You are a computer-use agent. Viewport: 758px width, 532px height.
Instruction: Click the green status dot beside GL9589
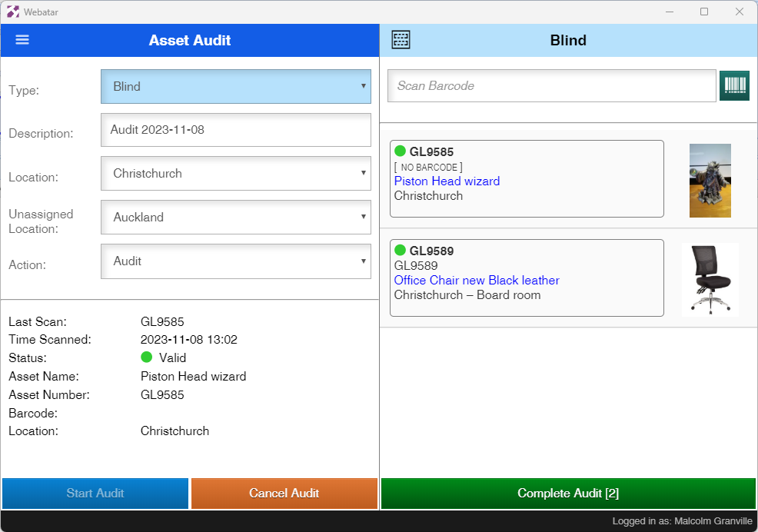pyautogui.click(x=400, y=250)
